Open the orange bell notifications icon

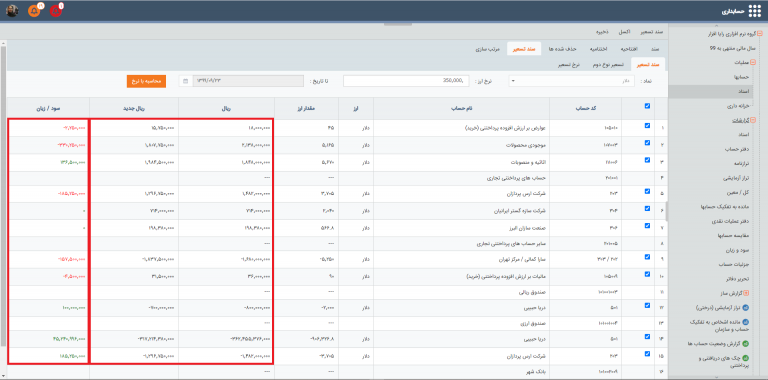pos(34,11)
